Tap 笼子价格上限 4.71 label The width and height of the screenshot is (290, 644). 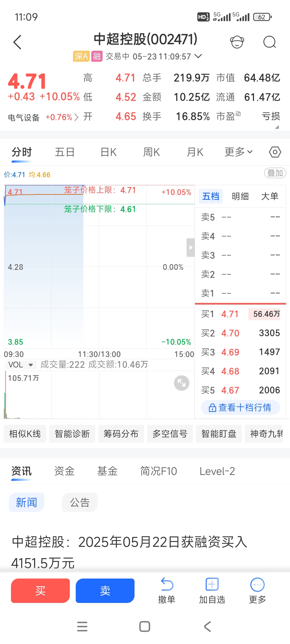tap(100, 190)
